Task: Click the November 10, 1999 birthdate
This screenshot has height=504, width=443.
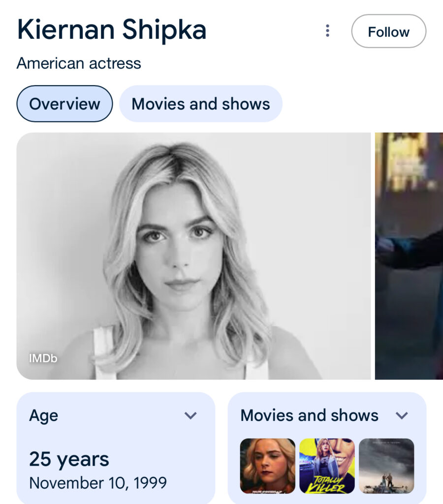Action: click(x=98, y=483)
